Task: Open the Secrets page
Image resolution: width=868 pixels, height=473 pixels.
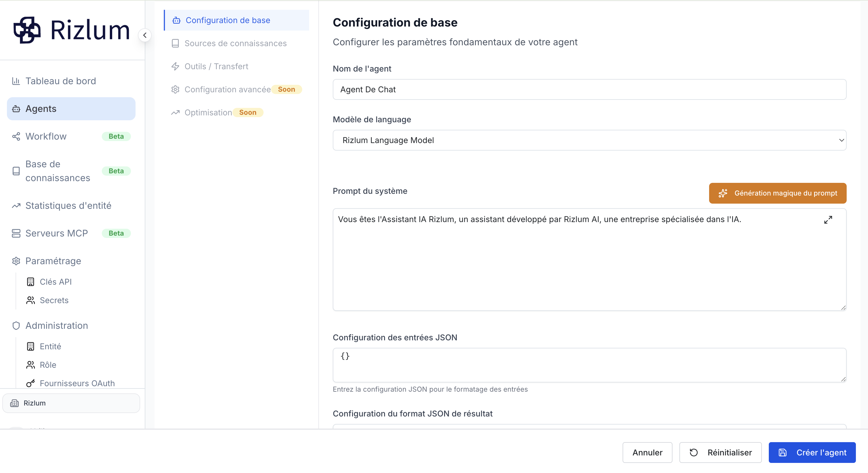Action: 54,300
